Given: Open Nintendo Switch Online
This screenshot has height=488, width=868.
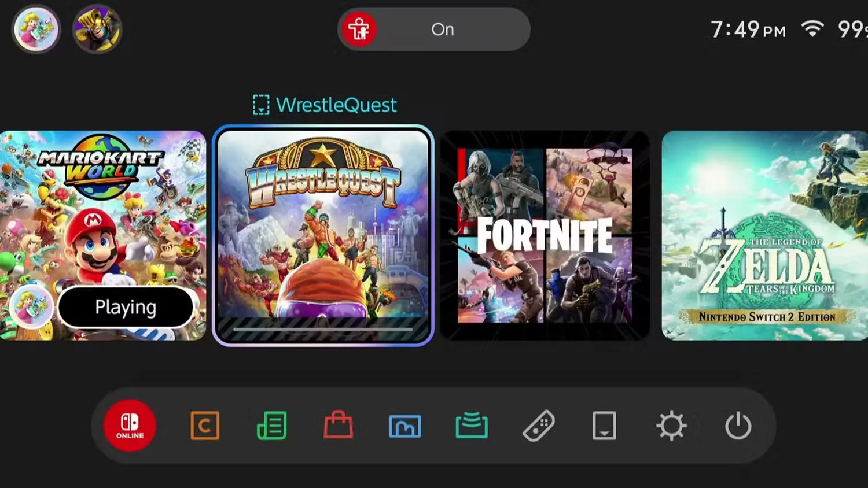Looking at the screenshot, I should pyautogui.click(x=130, y=426).
